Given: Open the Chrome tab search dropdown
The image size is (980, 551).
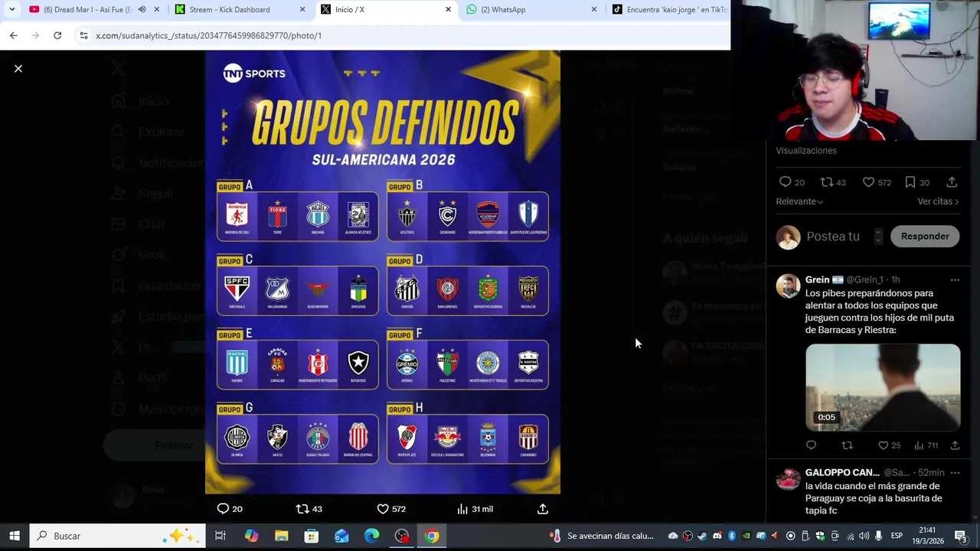Looking at the screenshot, I should [11, 10].
